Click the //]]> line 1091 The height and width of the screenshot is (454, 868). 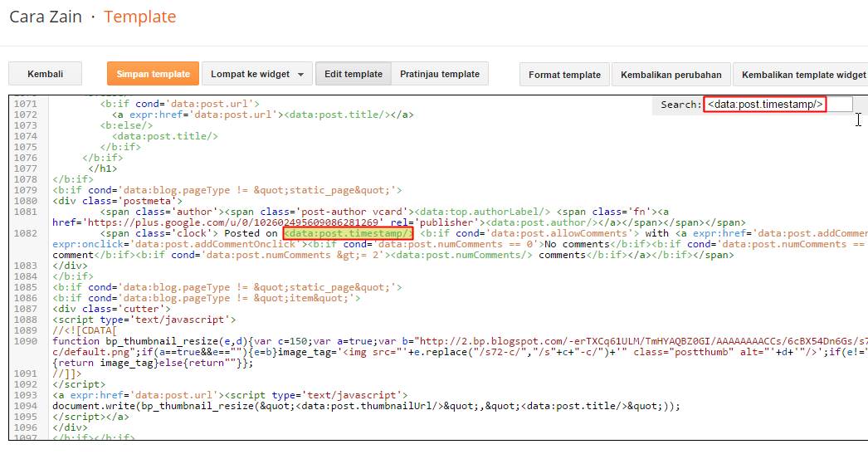point(67,373)
